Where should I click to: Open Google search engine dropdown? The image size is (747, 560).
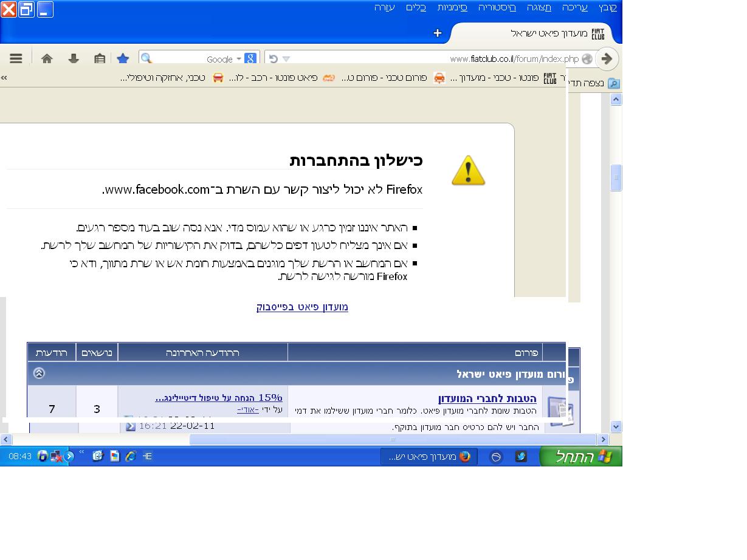pos(239,59)
